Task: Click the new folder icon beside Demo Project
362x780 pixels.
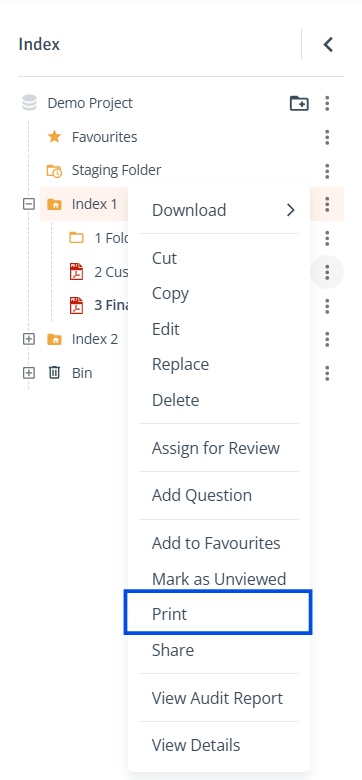Action: (299, 103)
